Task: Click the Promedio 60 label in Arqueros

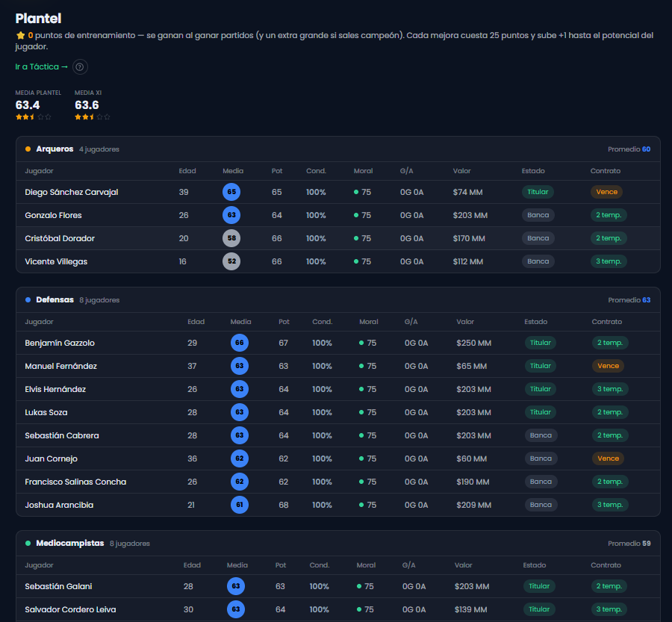Action: click(x=629, y=149)
